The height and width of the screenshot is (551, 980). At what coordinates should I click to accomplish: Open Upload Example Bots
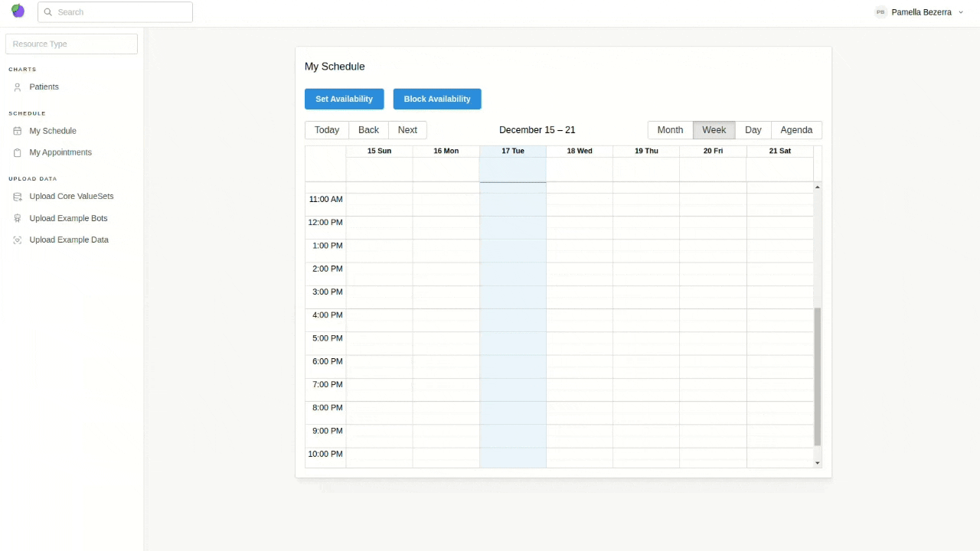pyautogui.click(x=68, y=218)
